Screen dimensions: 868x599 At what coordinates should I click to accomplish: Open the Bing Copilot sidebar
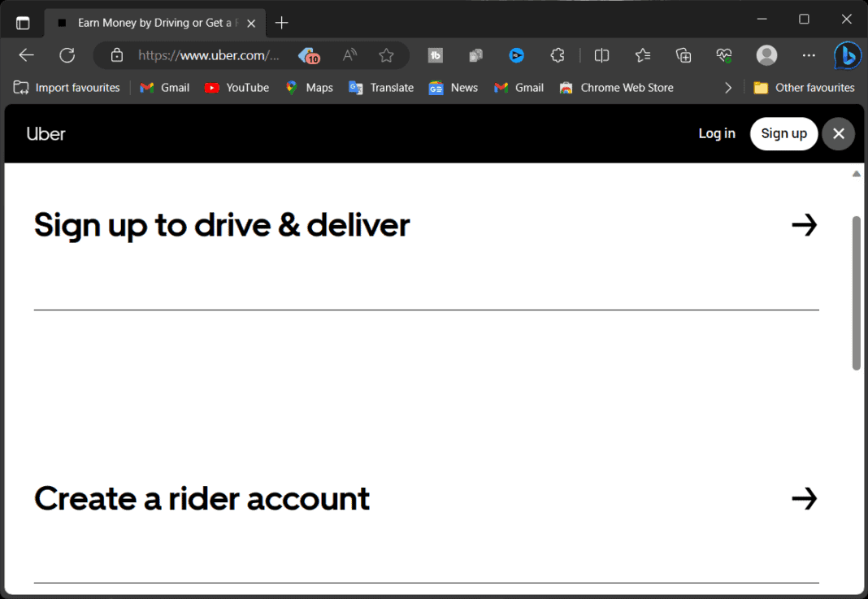pos(847,55)
